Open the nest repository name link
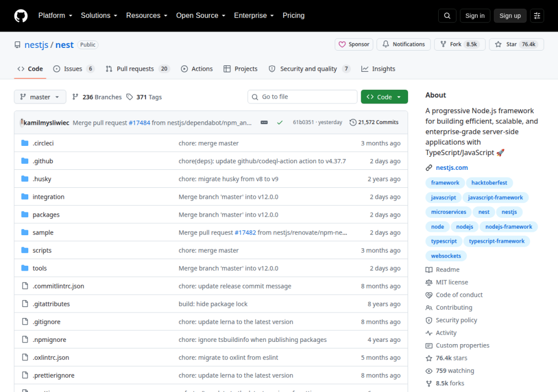The image size is (558, 392). click(x=64, y=45)
